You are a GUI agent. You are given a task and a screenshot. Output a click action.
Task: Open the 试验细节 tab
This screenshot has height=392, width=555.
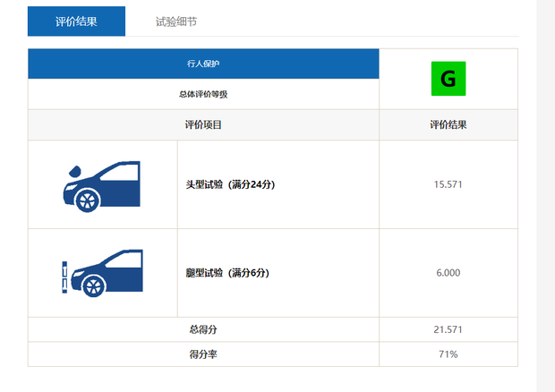pos(176,21)
